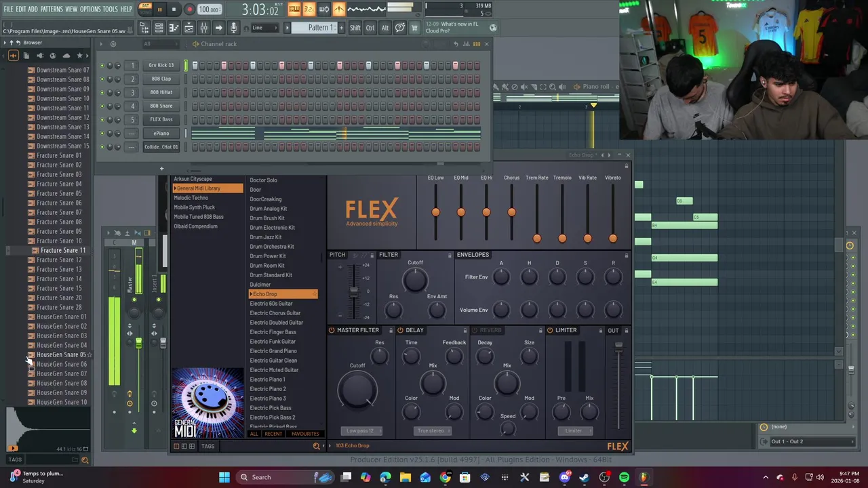The image size is (868, 488).
Task: Click the FLEX OUT volume fader
Action: click(x=618, y=348)
